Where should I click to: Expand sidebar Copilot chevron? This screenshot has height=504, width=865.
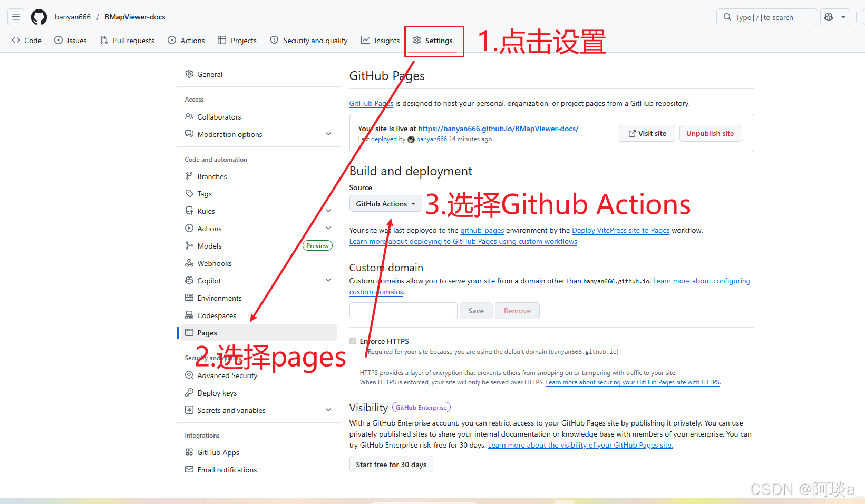click(x=328, y=281)
